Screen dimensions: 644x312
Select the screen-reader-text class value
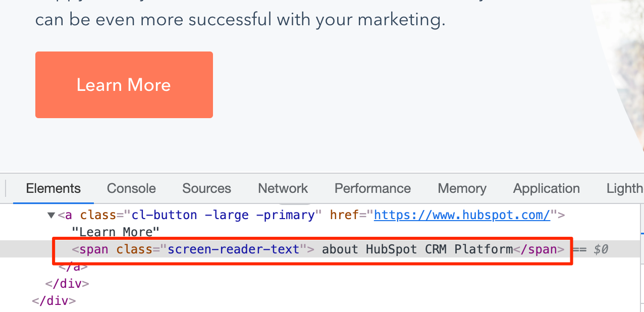tap(234, 249)
